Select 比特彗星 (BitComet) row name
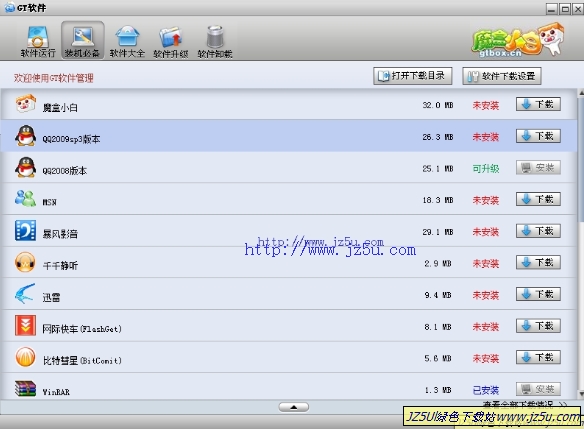This screenshot has height=429, width=584. coord(82,360)
